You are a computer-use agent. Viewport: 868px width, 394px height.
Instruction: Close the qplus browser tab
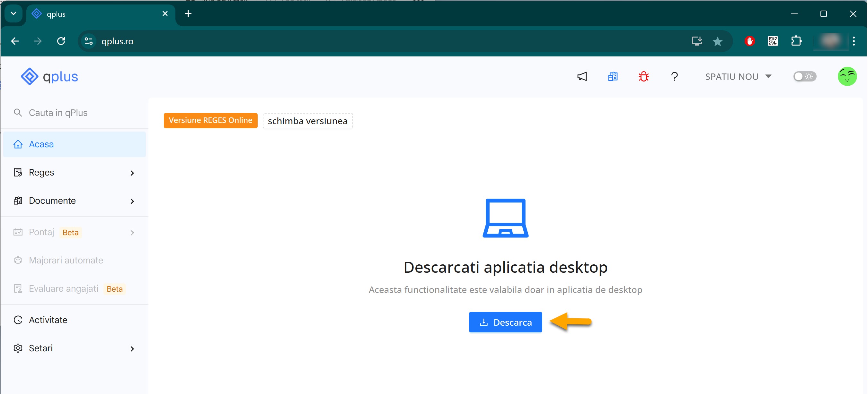165,14
